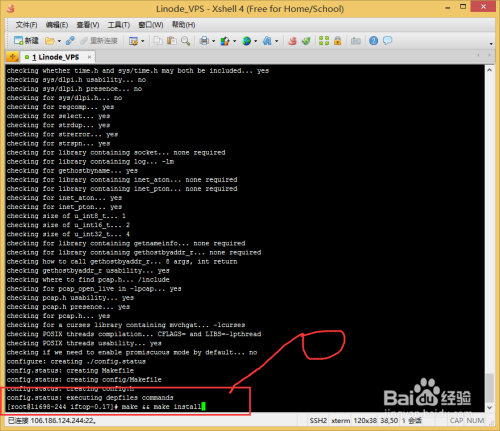Viewport: 500px width, 431px height.
Task: Close the Linode_VPS tab
Action: 89,57
